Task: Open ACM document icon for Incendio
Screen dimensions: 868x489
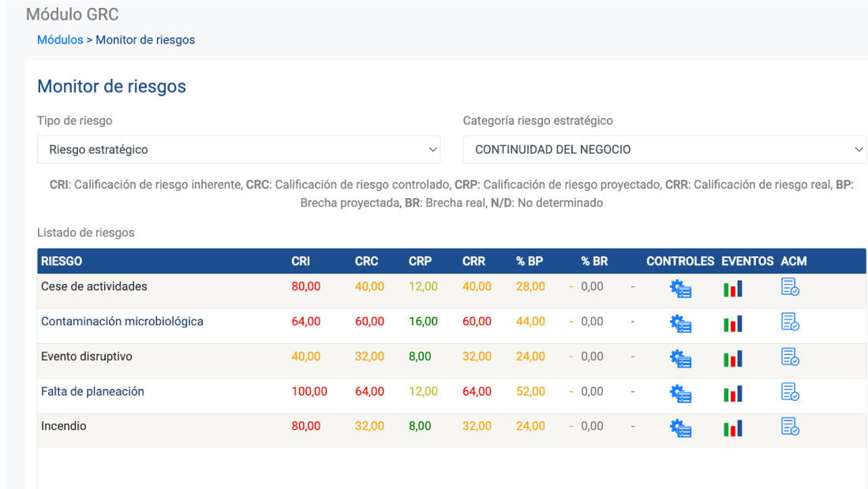Action: coord(790,426)
